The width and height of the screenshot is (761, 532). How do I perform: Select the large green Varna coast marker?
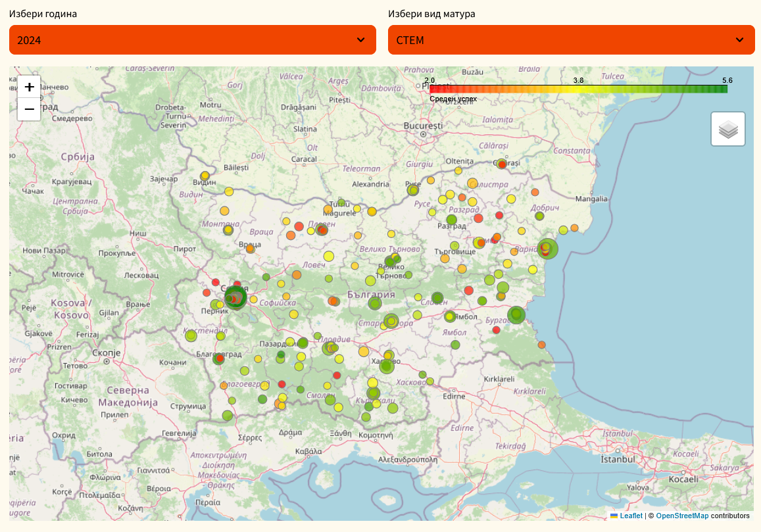pyautogui.click(x=547, y=249)
